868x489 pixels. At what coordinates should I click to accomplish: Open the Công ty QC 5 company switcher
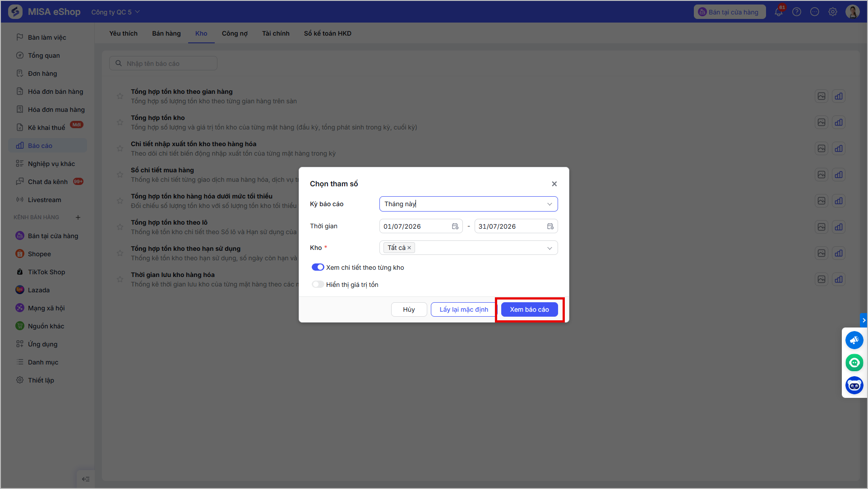(115, 12)
